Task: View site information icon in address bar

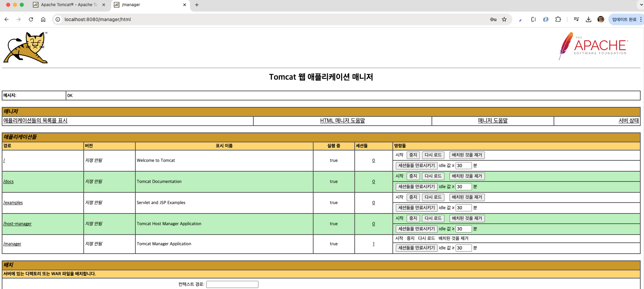Action: (58, 19)
